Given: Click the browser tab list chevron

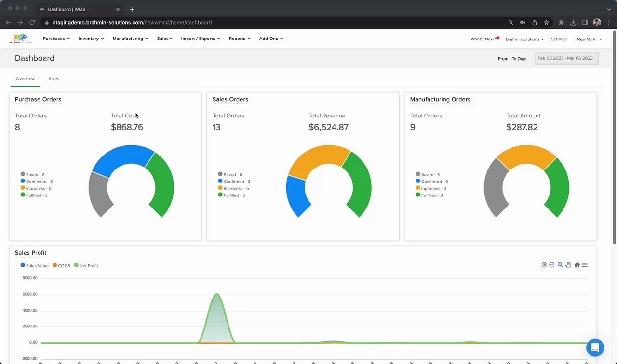Looking at the screenshot, I should [x=609, y=9].
